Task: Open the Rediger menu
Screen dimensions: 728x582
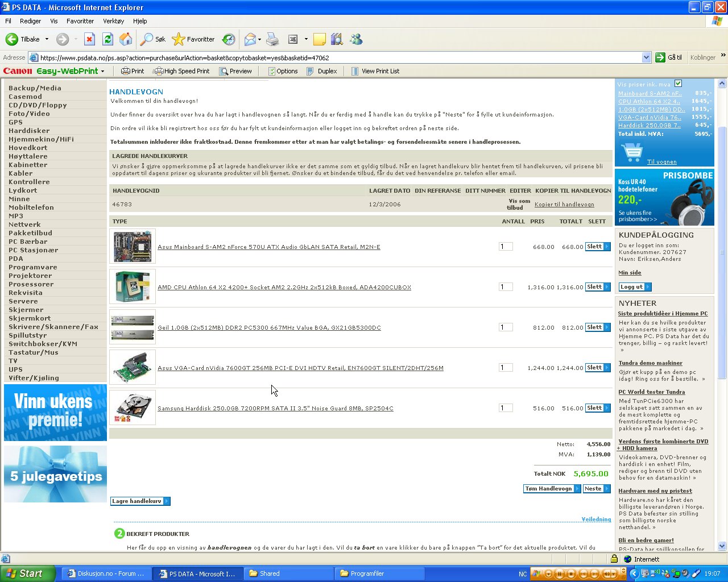Action: click(30, 21)
